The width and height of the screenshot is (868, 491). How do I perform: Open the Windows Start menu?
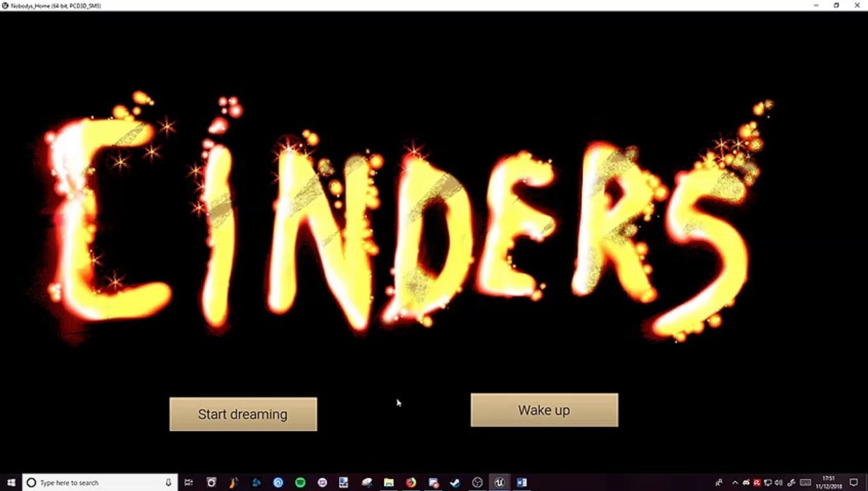pos(11,483)
